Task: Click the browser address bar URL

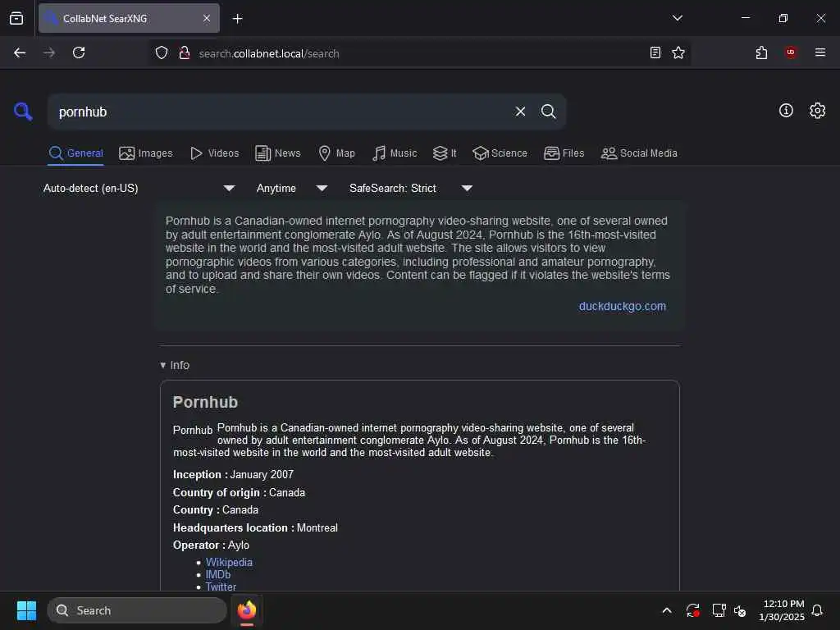Action: [269, 53]
